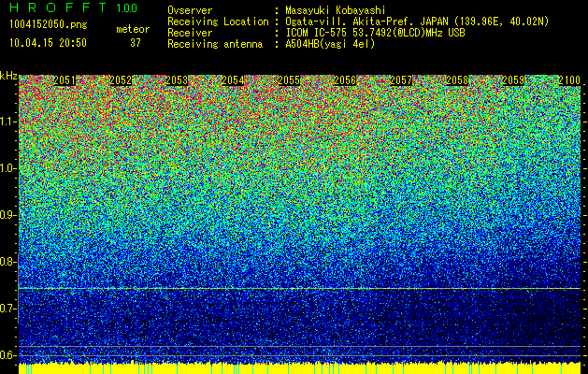The width and height of the screenshot is (588, 374).
Task: Select the filename 1004152050.png
Action: 49,25
